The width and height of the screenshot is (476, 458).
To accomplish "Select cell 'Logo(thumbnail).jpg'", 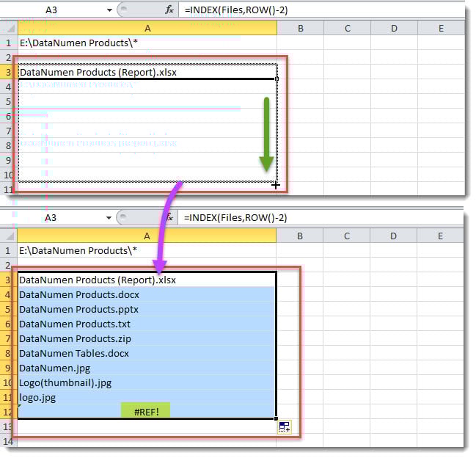I will click(147, 382).
